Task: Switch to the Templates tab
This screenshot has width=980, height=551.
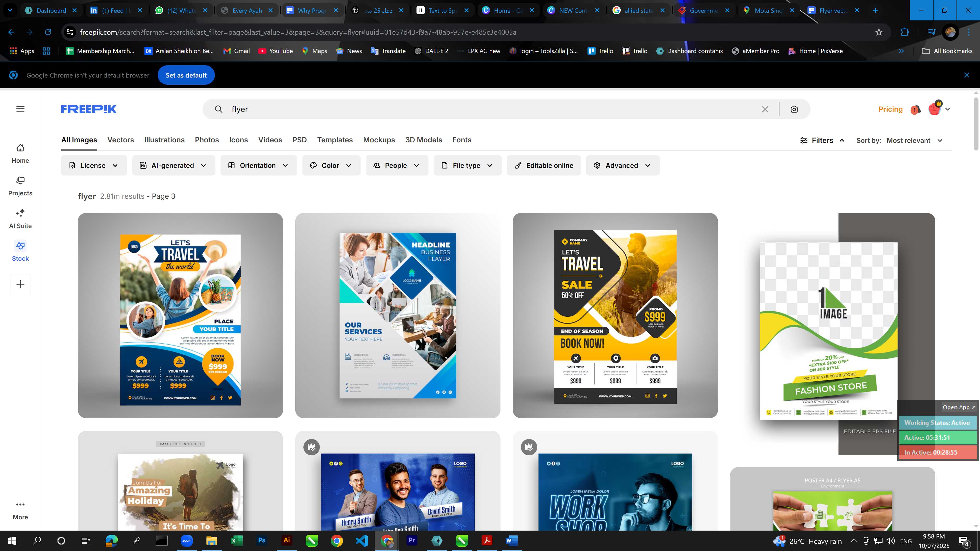Action: point(335,140)
